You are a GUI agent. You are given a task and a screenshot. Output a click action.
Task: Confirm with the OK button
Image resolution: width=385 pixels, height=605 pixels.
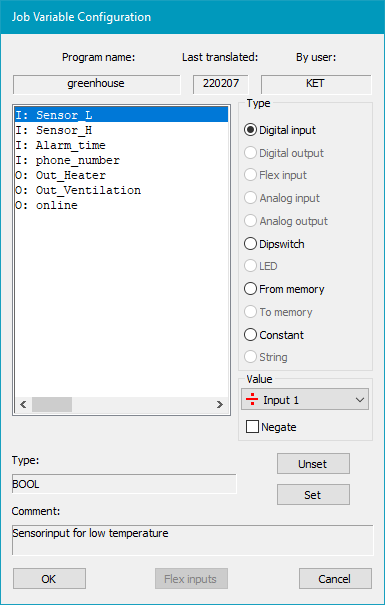(49, 578)
